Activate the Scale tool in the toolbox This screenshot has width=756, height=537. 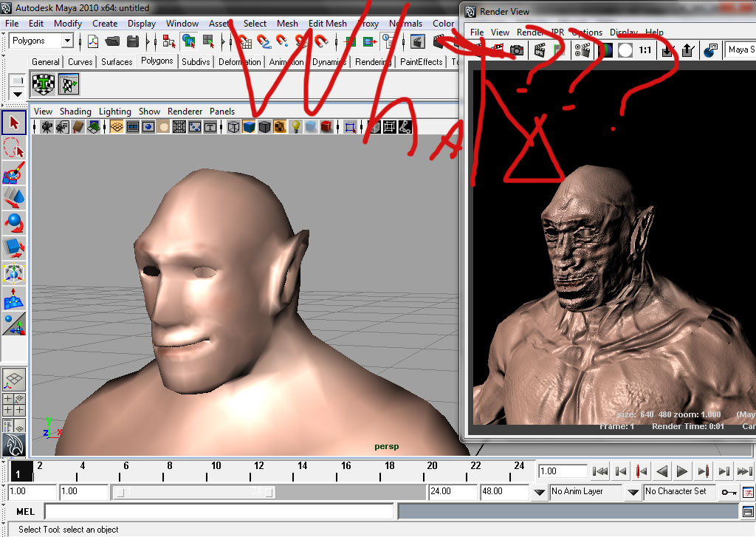click(x=14, y=247)
